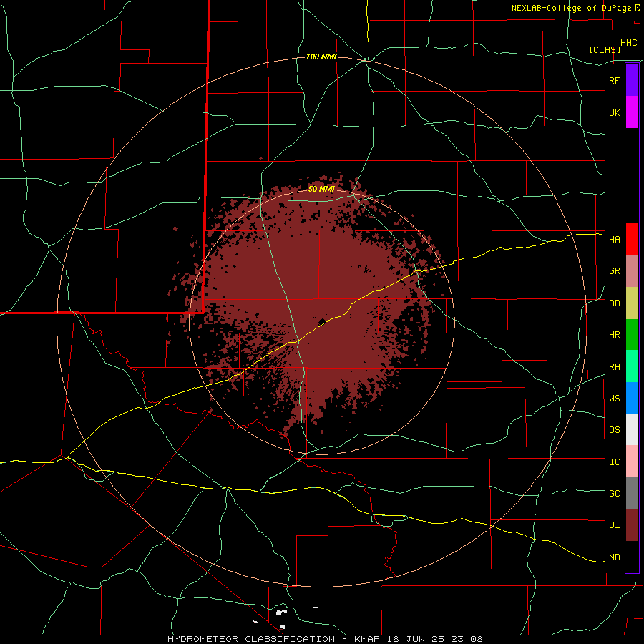Click the HR legend label
The image size is (644, 644).
click(614, 335)
